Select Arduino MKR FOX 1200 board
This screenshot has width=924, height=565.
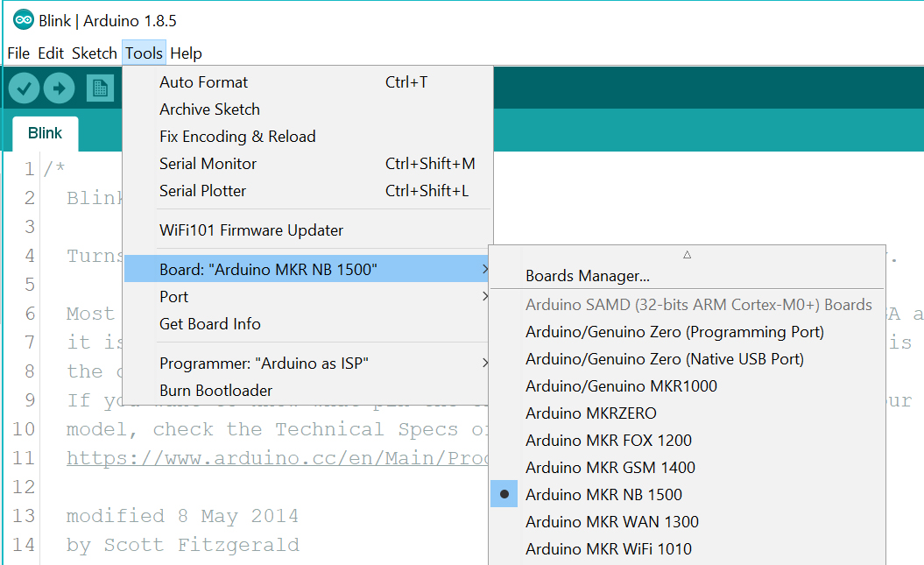pos(688,440)
